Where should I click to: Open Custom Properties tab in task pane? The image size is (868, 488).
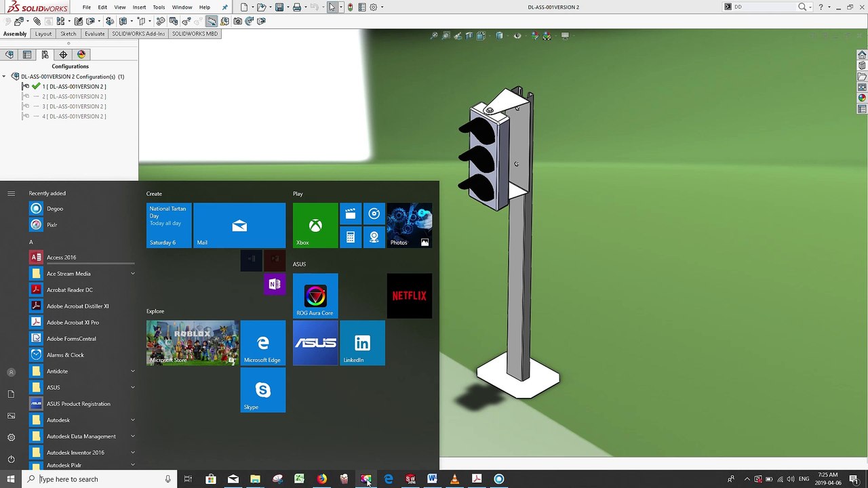[x=862, y=109]
